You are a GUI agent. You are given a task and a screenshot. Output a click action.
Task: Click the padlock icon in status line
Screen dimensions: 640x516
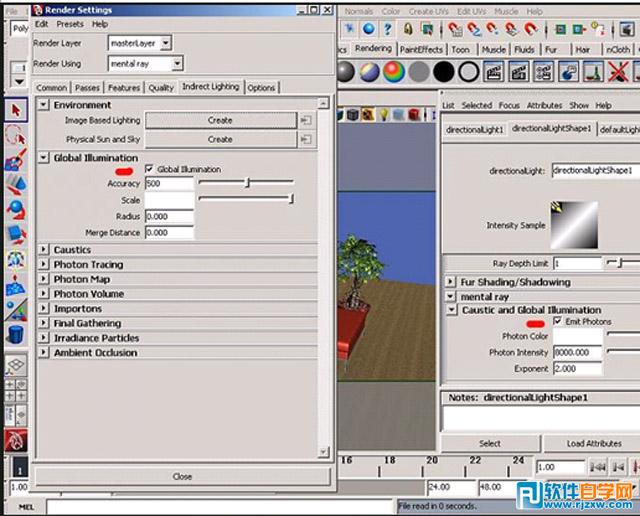click(x=408, y=29)
